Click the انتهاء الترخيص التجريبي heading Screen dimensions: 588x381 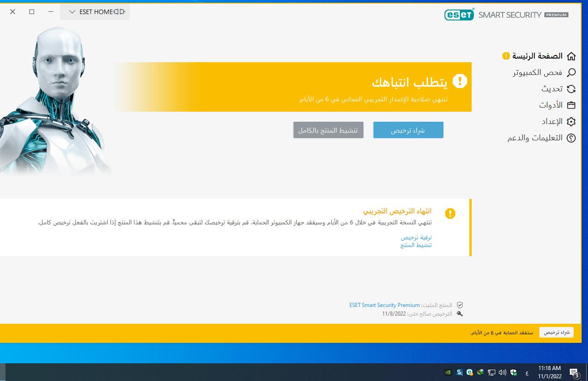click(397, 211)
